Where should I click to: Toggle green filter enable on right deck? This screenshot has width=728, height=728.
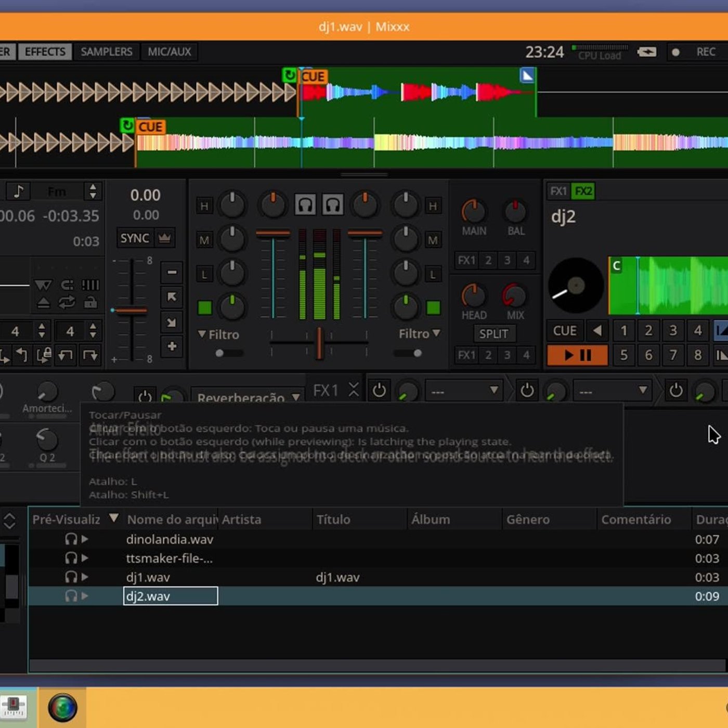433,308
